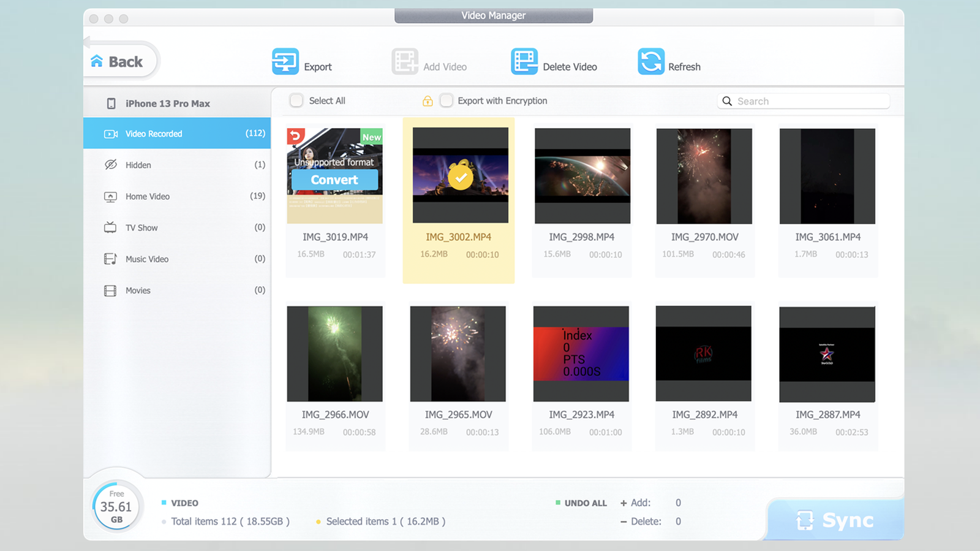
Task: Click the Export label
Action: click(318, 67)
